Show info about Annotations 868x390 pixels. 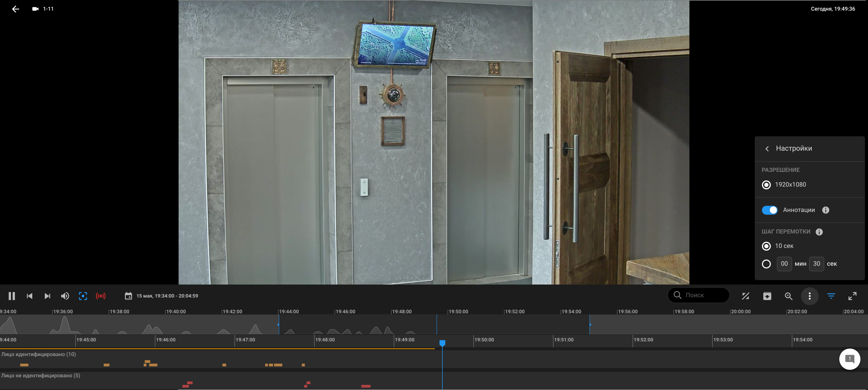pos(826,210)
